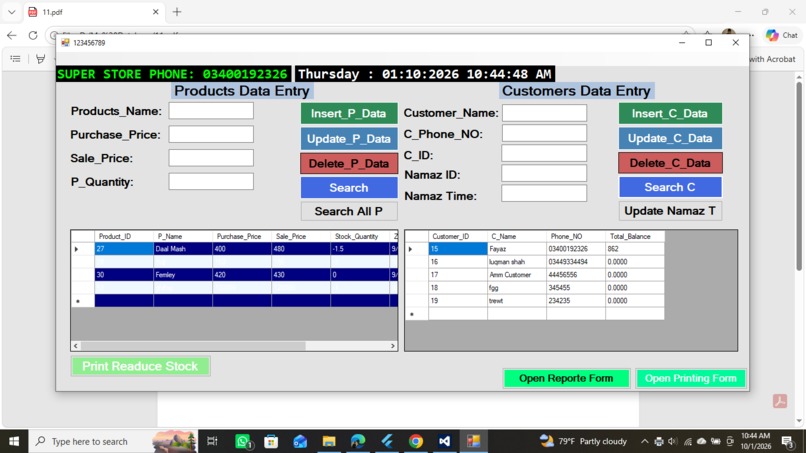
Task: Click products grid scroll right arrow
Action: (393, 346)
